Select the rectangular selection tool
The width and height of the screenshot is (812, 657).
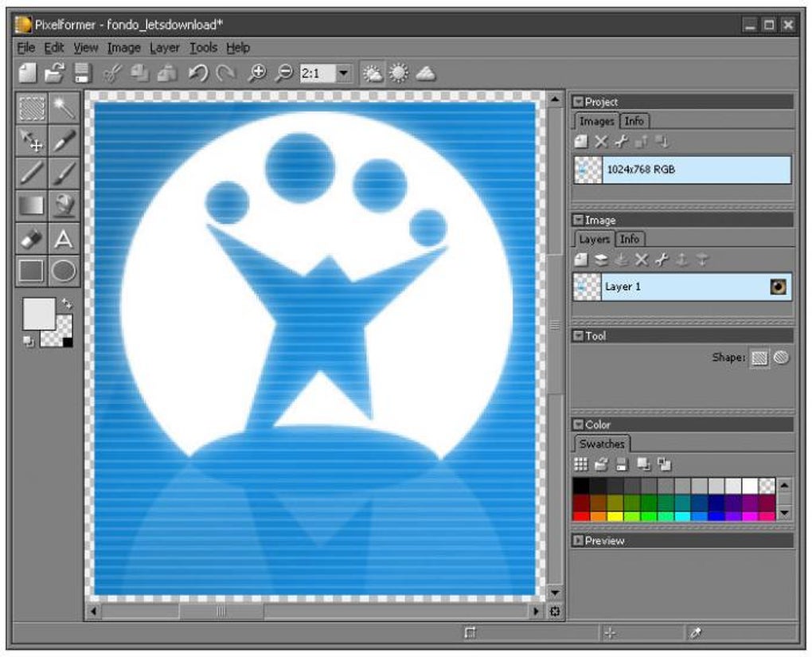pyautogui.click(x=32, y=108)
